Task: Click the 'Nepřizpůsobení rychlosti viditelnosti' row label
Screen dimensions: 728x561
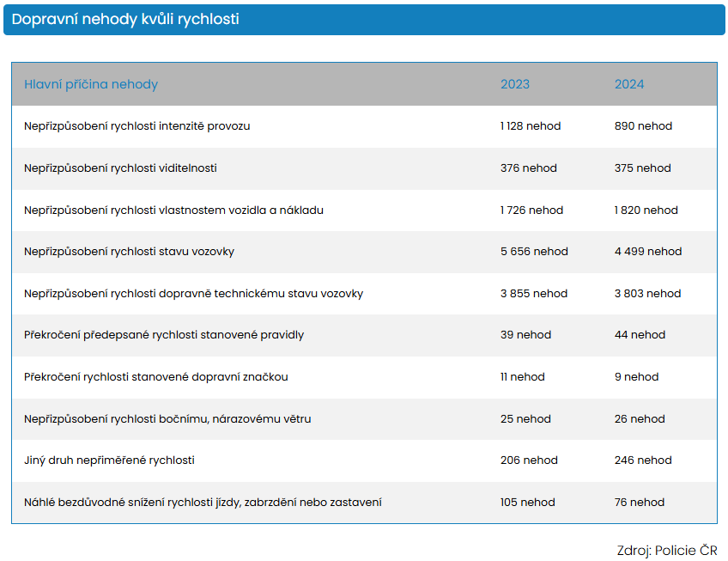Action: coord(120,168)
